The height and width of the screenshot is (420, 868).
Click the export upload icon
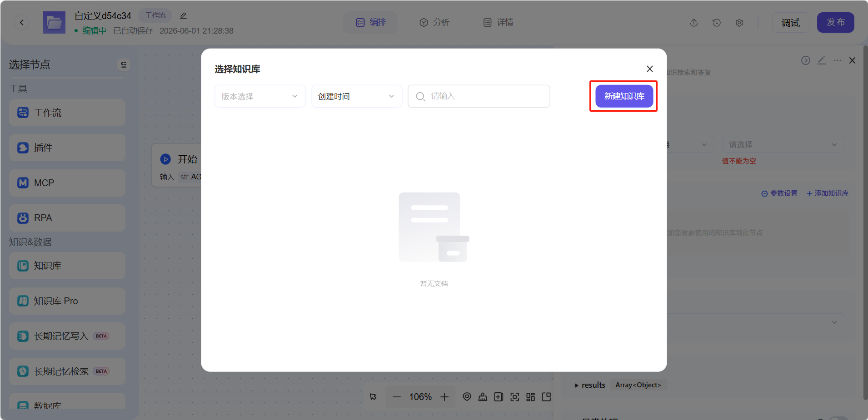[694, 23]
